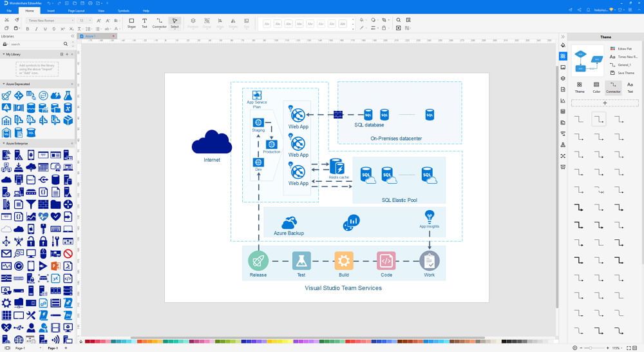The width and height of the screenshot is (644, 352).
Task: Switch to the Insert tab
Action: click(x=51, y=11)
